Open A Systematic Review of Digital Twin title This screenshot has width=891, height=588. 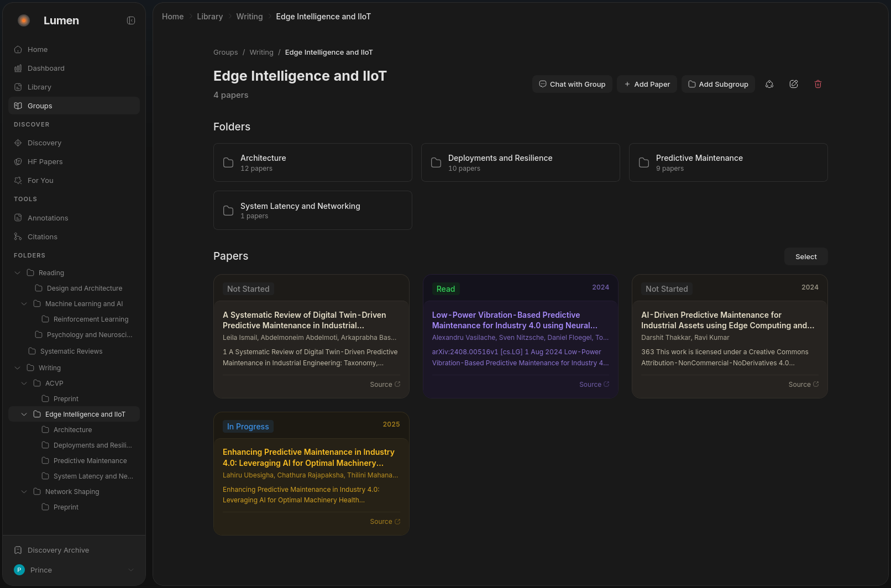tap(305, 321)
